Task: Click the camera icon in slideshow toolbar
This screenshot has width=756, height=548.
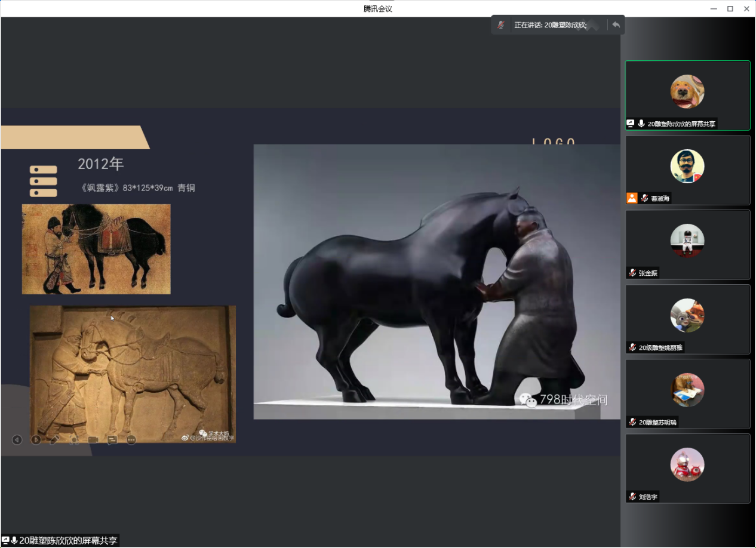Action: pyautogui.click(x=93, y=440)
